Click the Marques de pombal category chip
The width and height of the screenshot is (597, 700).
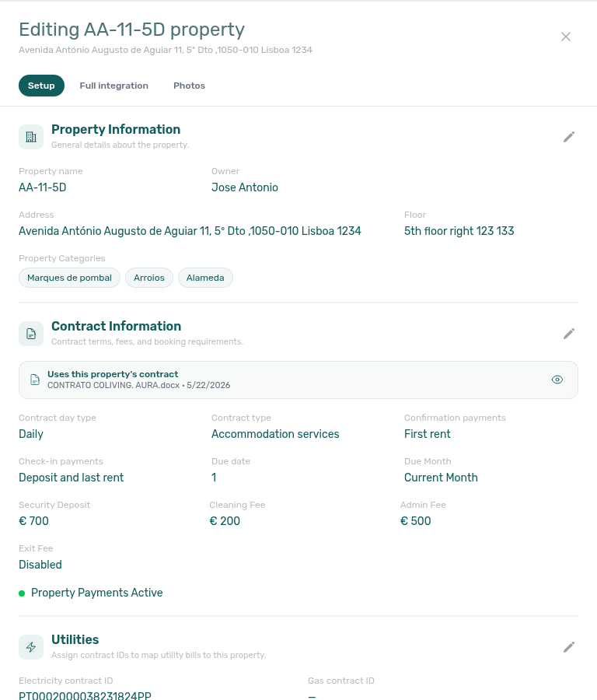pos(70,278)
